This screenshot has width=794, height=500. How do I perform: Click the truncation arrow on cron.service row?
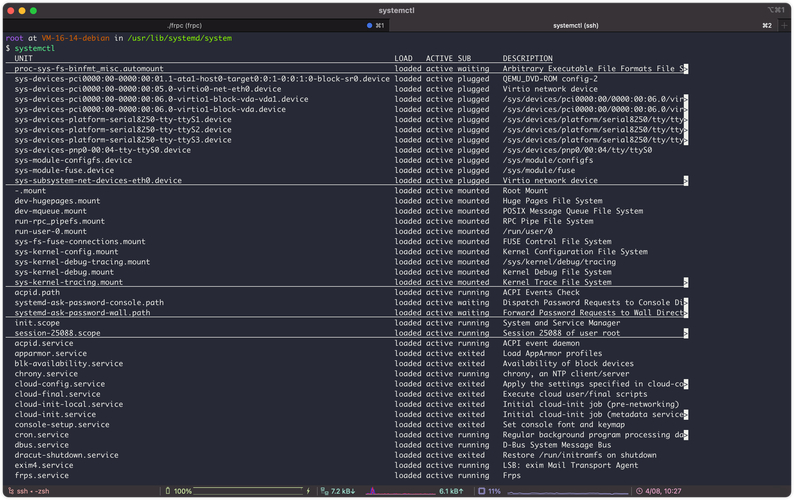pyautogui.click(x=686, y=435)
